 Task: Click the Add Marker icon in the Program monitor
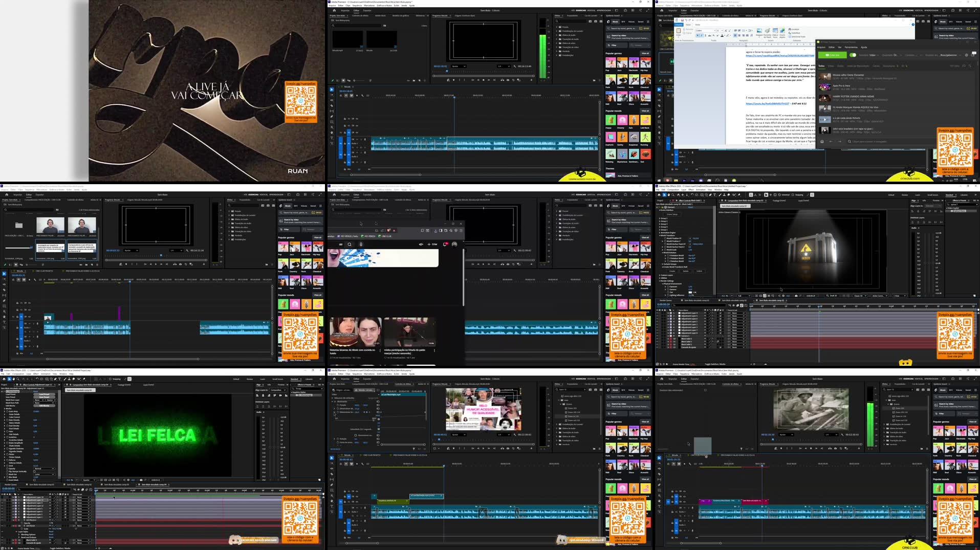(448, 80)
